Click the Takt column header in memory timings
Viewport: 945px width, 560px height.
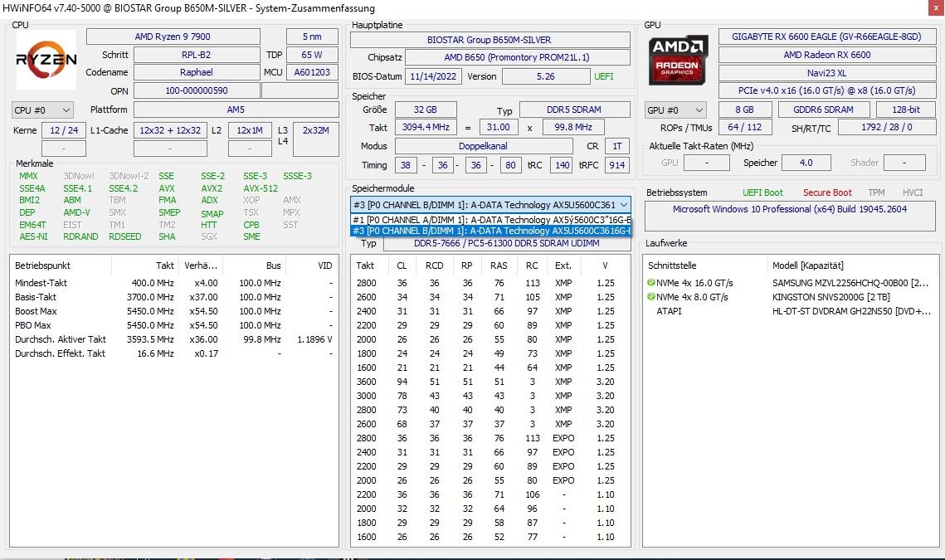pos(371,265)
